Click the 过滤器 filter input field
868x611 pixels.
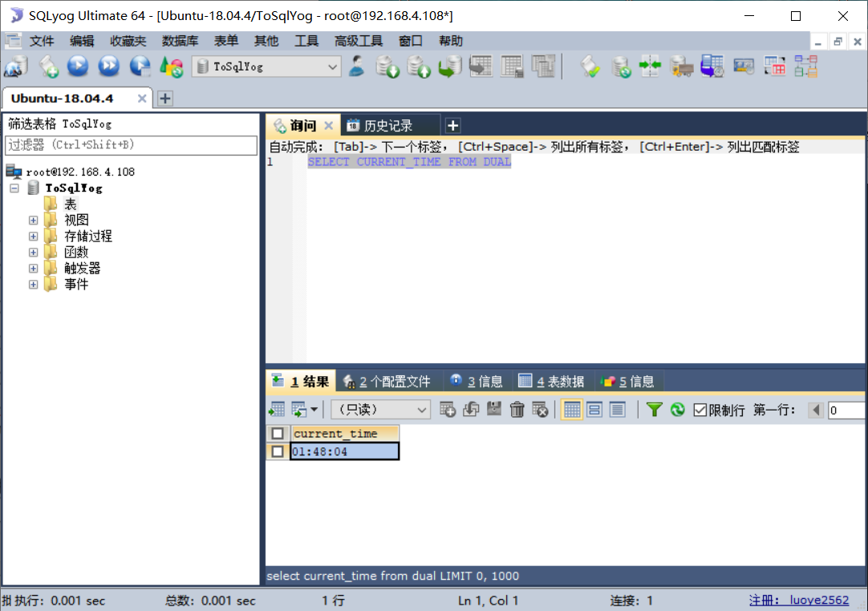tap(132, 145)
